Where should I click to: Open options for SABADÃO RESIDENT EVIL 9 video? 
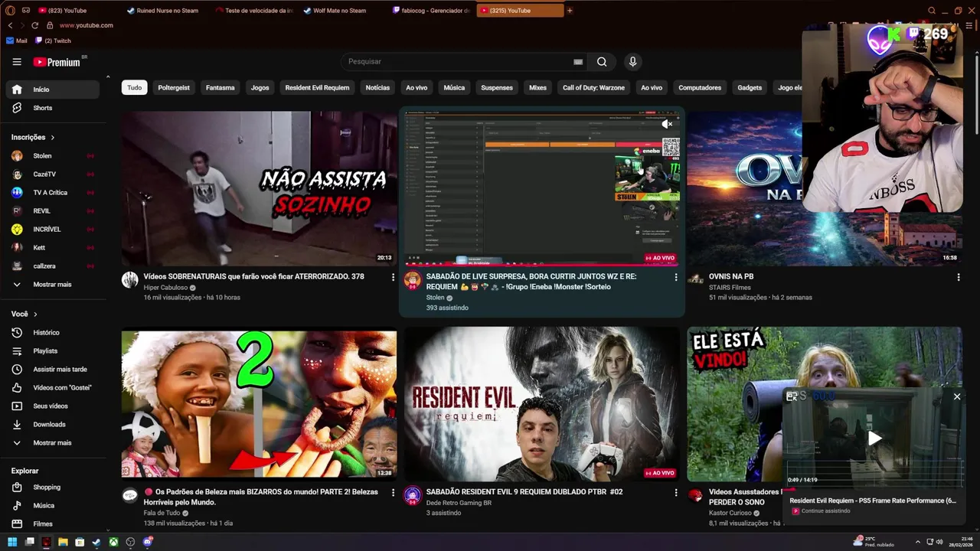pyautogui.click(x=675, y=493)
